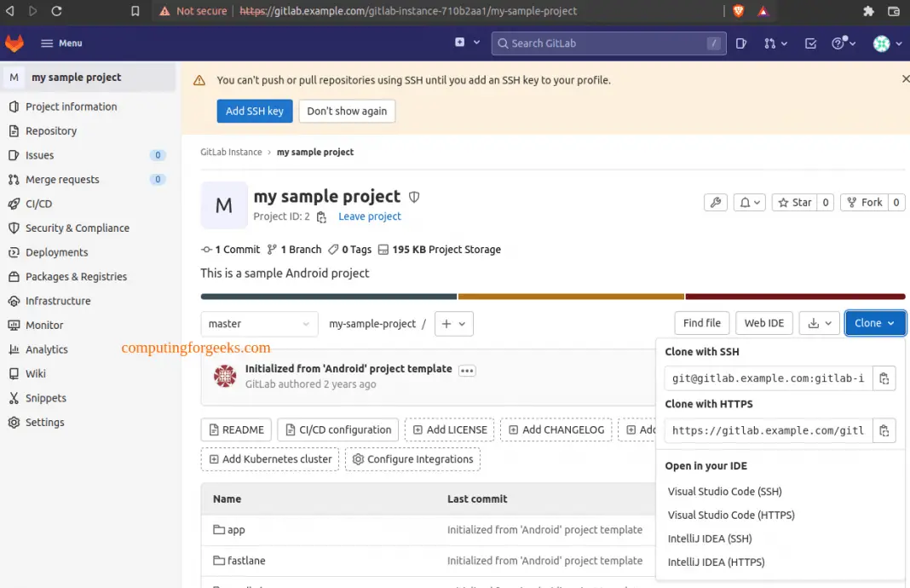
Task: Copy the project ID
Action: 321,217
